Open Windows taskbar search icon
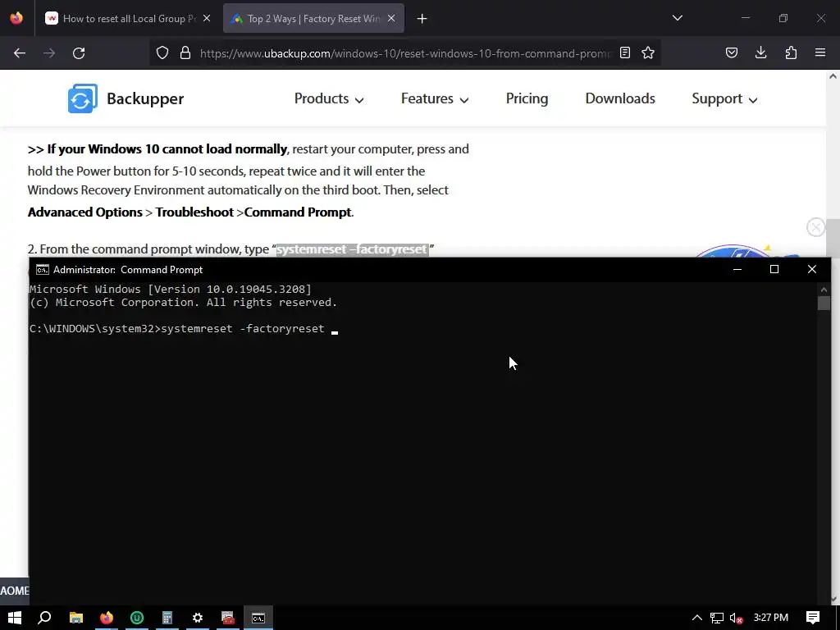Image resolution: width=840 pixels, height=630 pixels. pyautogui.click(x=45, y=618)
